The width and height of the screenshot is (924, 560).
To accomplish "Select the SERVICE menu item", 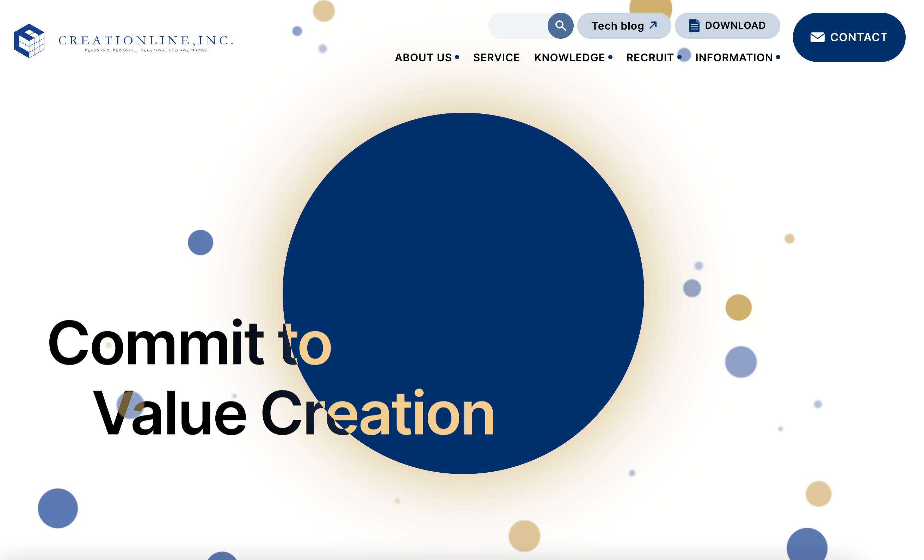I will tap(496, 57).
